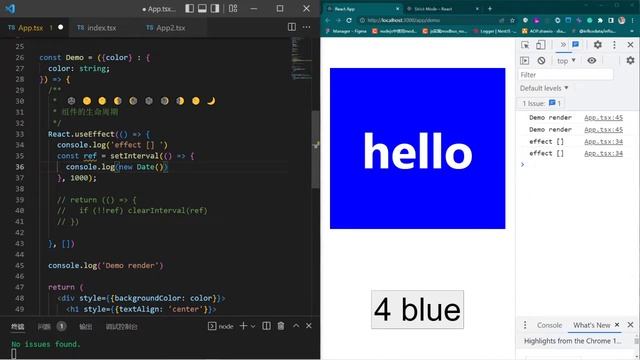Click unsaved dot on App.tsx tab
Viewport: 640px width, 360px height.
click(60, 27)
